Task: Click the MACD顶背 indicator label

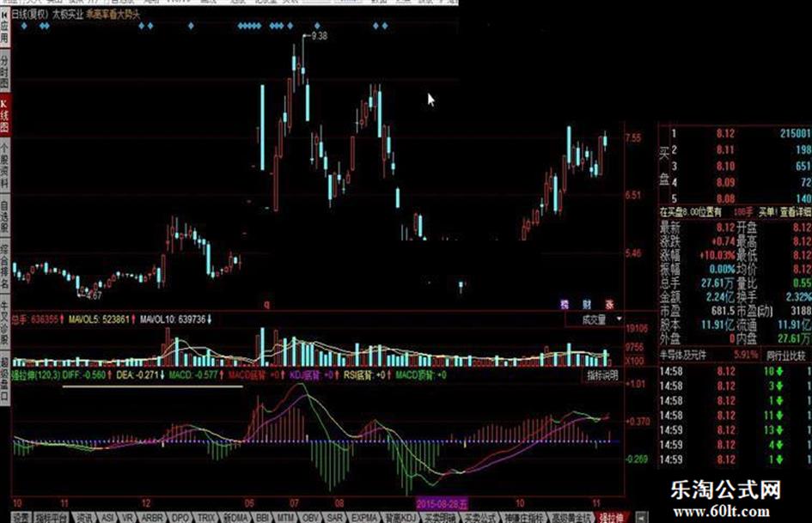Action: (414, 375)
